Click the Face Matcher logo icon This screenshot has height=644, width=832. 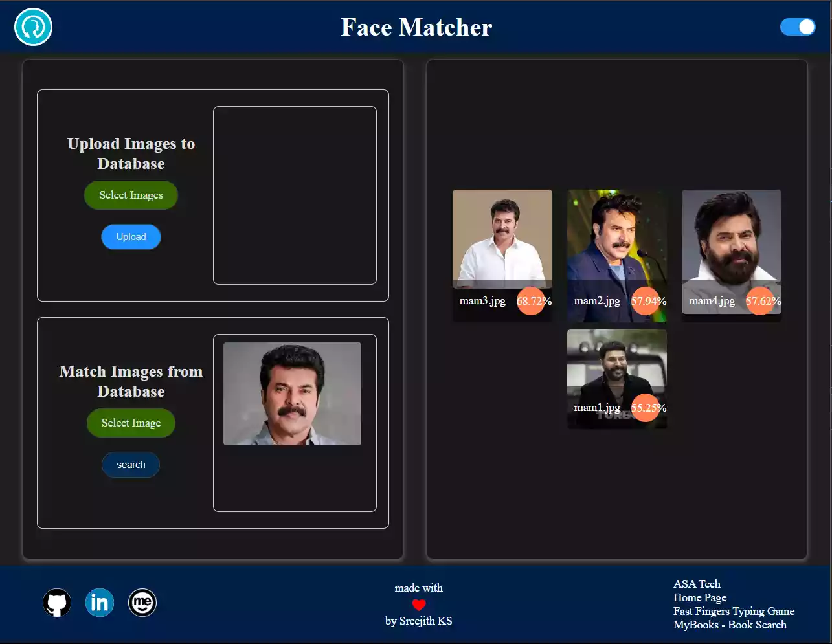point(33,27)
